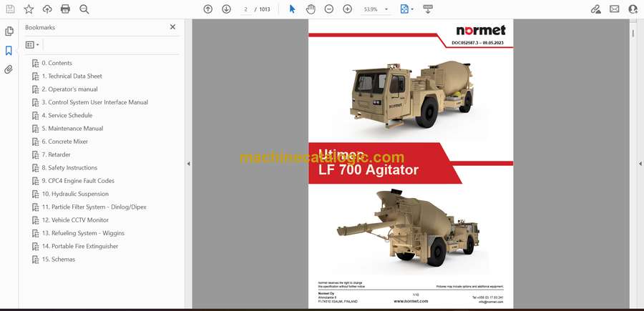
Task: Open Page Thumbnails panel icon
Action: pos(9,31)
